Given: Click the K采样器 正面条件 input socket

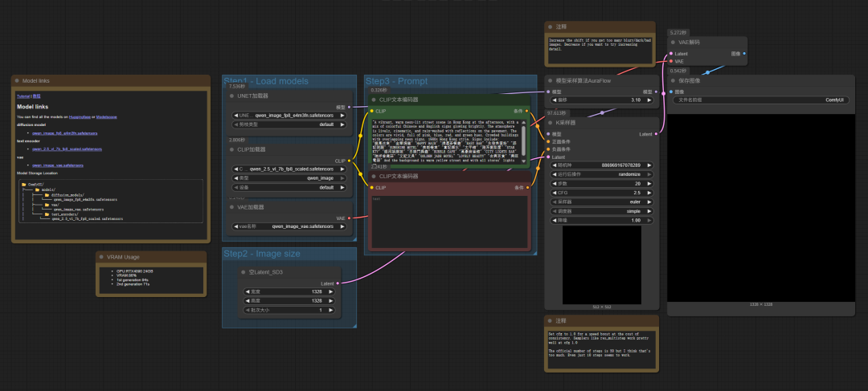Looking at the screenshot, I should [548, 141].
